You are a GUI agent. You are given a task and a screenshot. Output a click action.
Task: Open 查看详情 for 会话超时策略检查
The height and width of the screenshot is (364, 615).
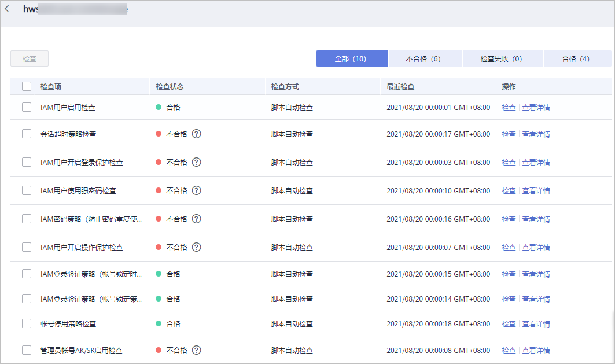click(536, 134)
